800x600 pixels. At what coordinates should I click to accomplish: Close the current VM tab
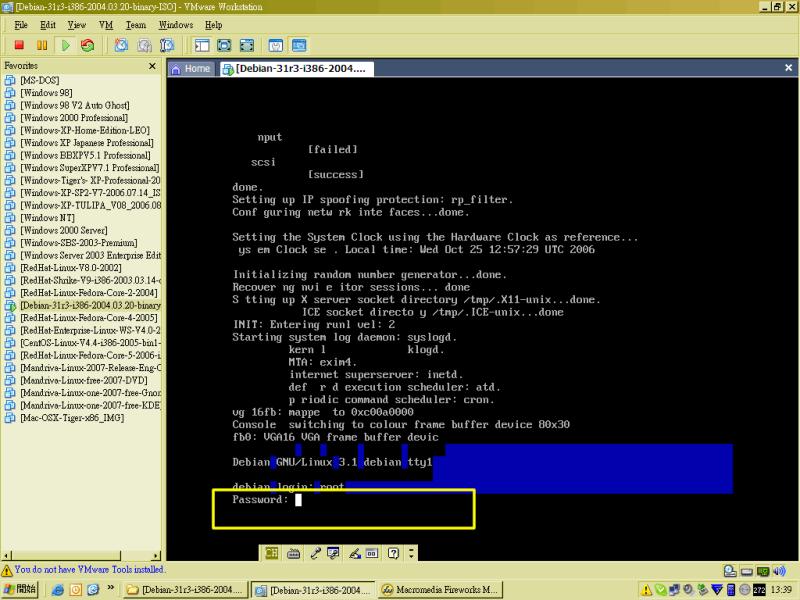(788, 67)
